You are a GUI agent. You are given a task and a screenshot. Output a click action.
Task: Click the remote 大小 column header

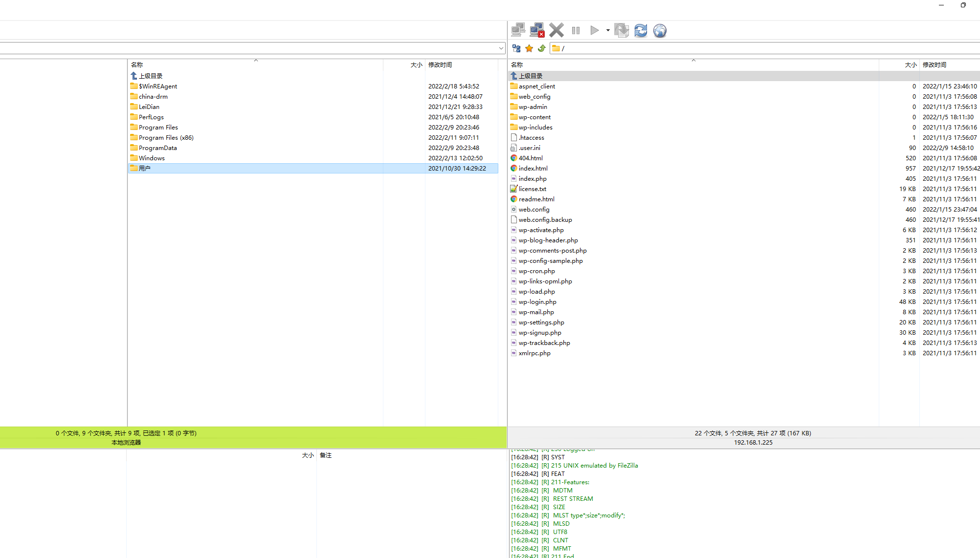click(x=899, y=64)
